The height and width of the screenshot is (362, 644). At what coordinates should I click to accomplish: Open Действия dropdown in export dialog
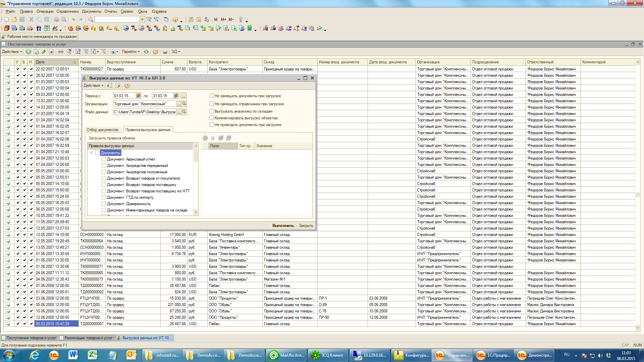(93, 85)
